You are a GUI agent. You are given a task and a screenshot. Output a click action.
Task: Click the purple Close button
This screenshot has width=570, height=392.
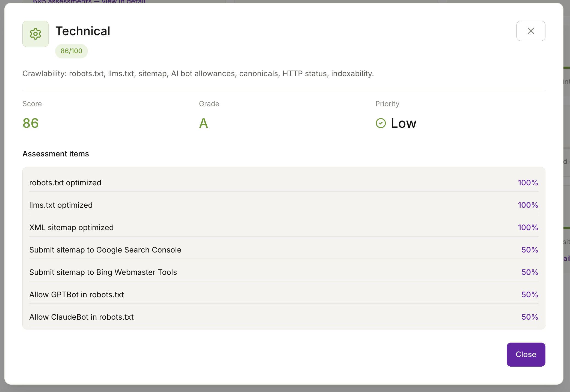coord(525,354)
